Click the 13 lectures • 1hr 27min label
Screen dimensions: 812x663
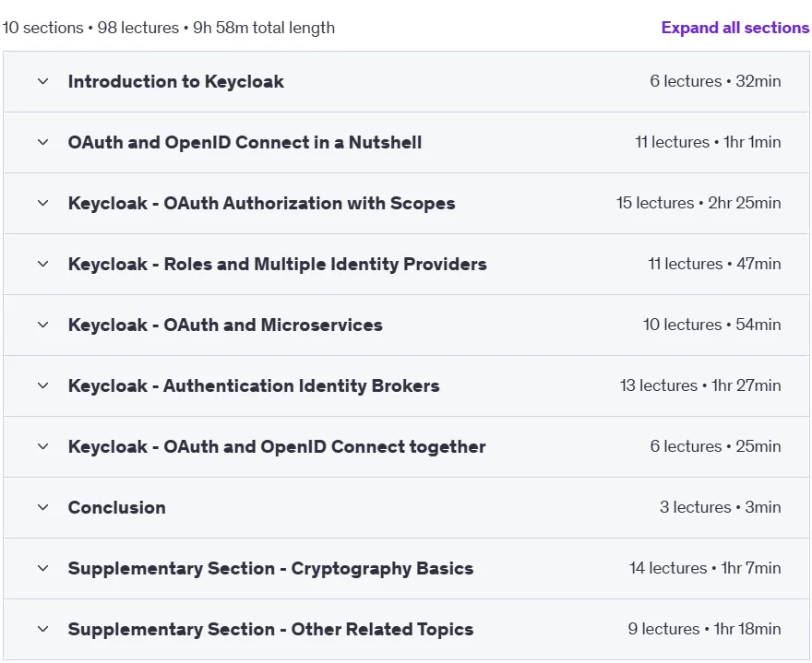[x=700, y=385]
